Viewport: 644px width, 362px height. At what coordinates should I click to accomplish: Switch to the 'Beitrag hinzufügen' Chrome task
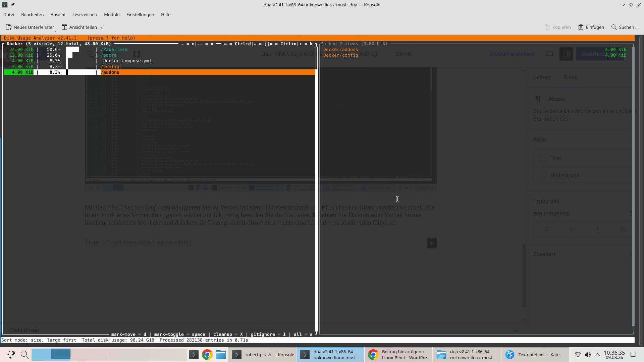[x=399, y=355]
